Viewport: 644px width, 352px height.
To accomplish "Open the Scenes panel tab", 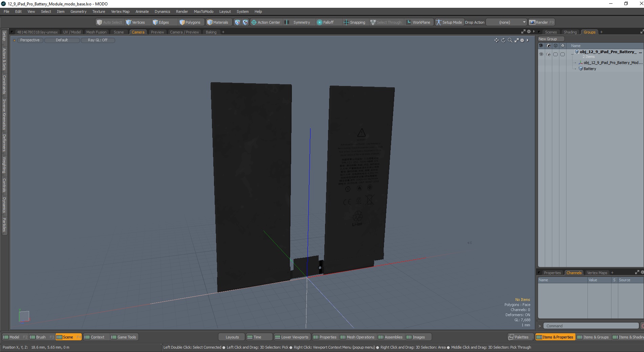I will tap(551, 32).
